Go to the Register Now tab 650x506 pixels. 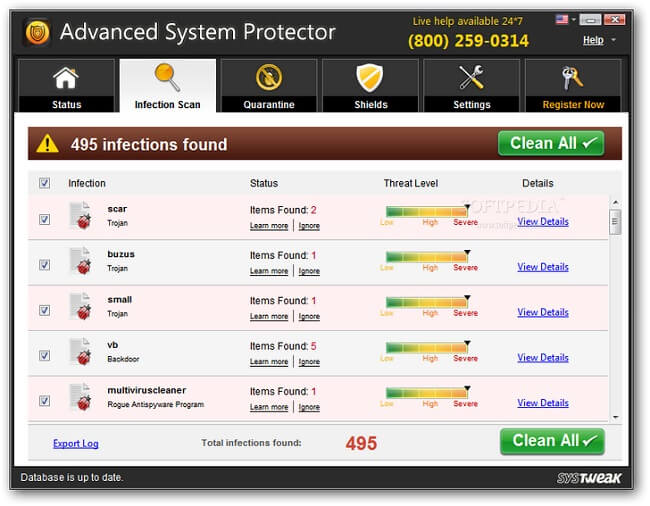click(x=573, y=85)
